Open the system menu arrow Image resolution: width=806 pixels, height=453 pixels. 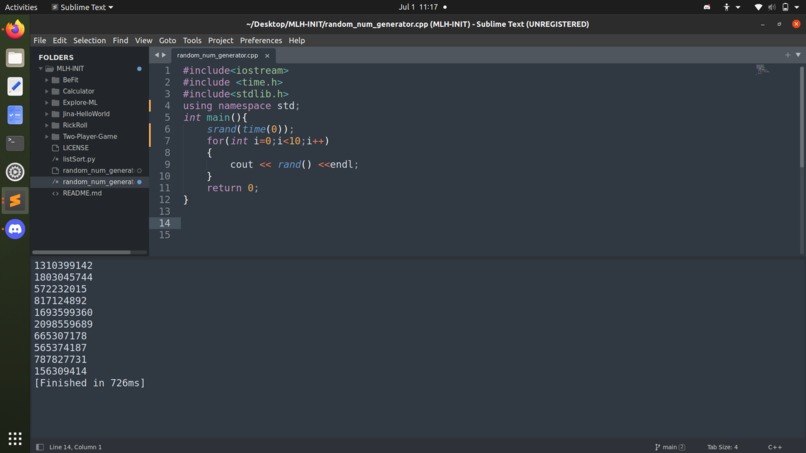[797, 7]
